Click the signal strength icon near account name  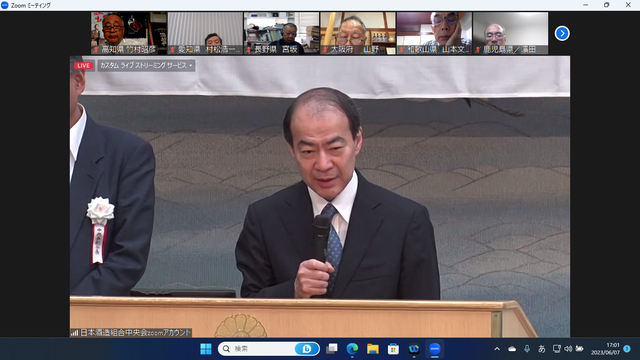(75, 333)
